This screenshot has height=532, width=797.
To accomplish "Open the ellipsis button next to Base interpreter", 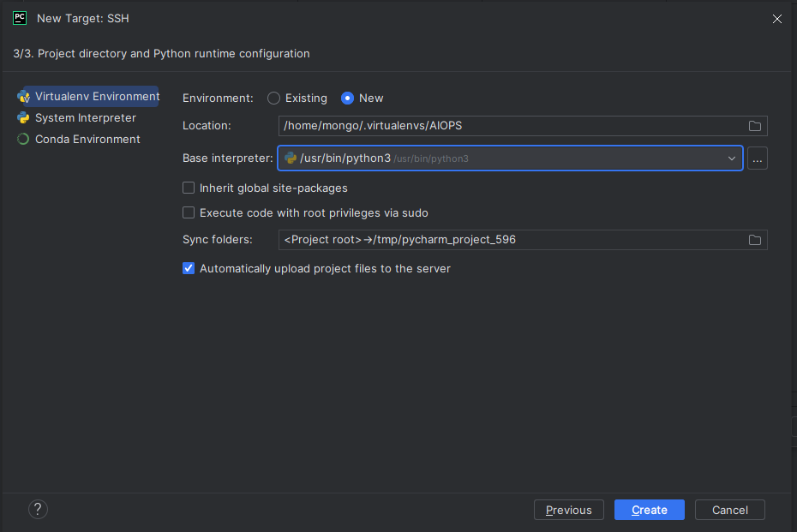I will click(758, 158).
